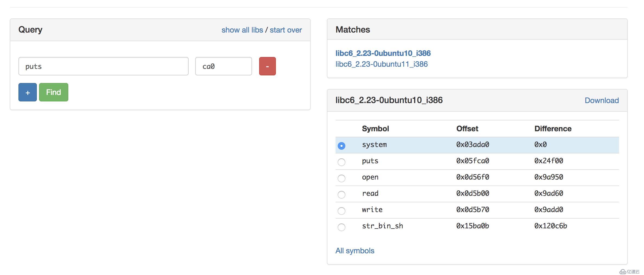The width and height of the screenshot is (644, 275).
Task: Click the Query panel heading
Action: [x=30, y=30]
